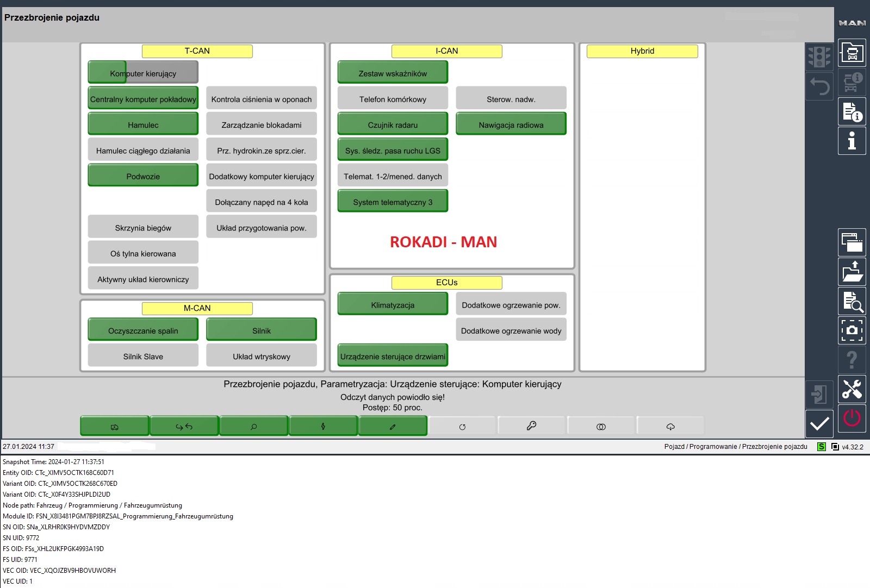The width and height of the screenshot is (870, 588).
Task: Click the Podwozie button
Action: [143, 176]
